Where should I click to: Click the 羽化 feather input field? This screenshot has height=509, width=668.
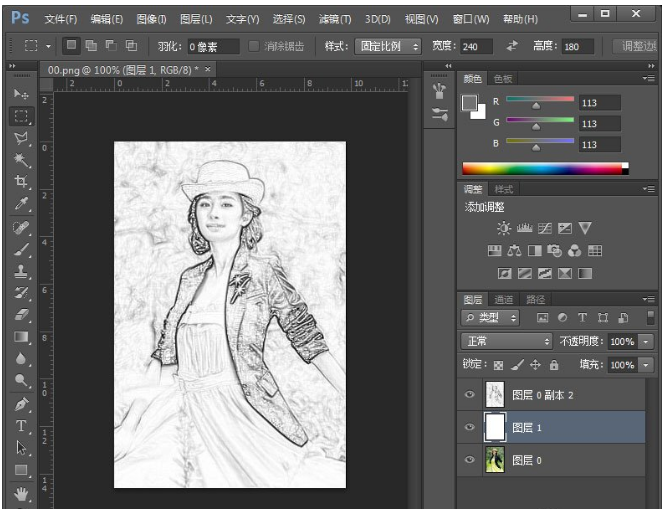coord(213,46)
